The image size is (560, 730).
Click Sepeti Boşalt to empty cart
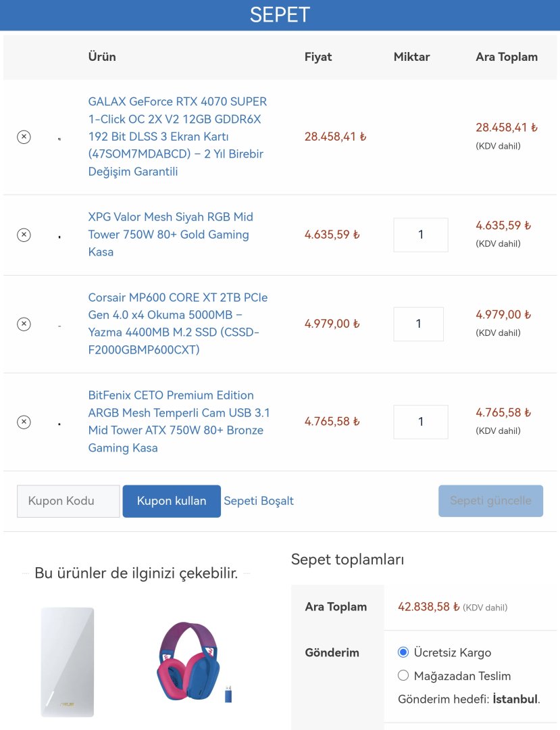pos(259,501)
